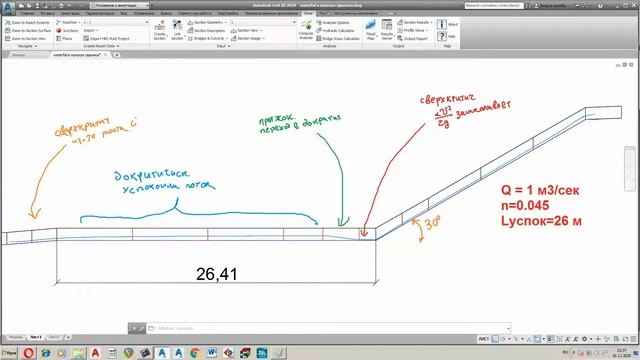Click the Help question mark icon
This screenshot has height=360, width=640.
[x=441, y=36]
